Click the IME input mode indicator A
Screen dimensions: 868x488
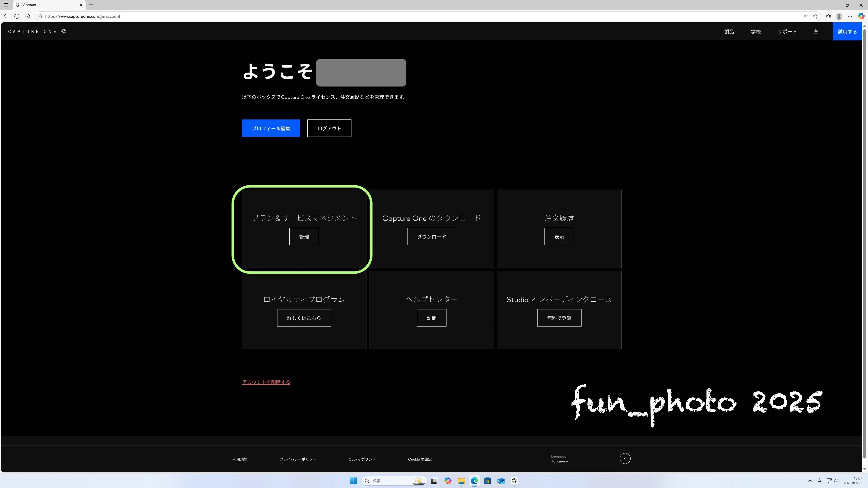point(819,481)
